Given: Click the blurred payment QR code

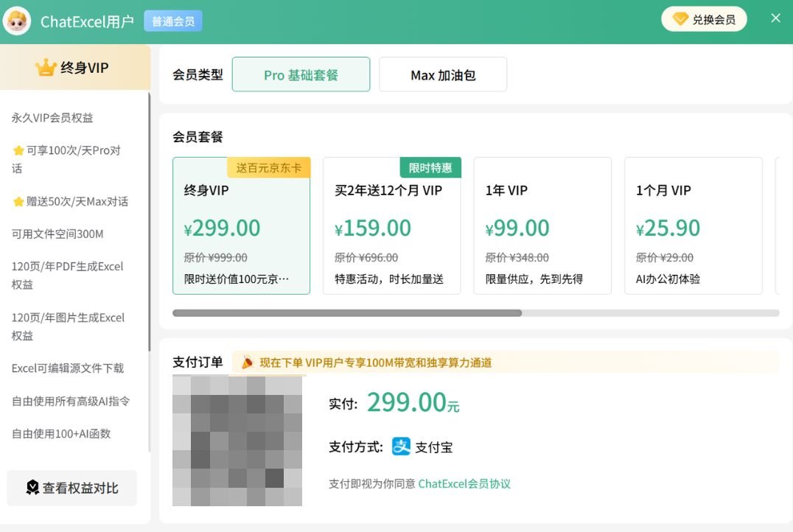Looking at the screenshot, I should pos(237,441).
